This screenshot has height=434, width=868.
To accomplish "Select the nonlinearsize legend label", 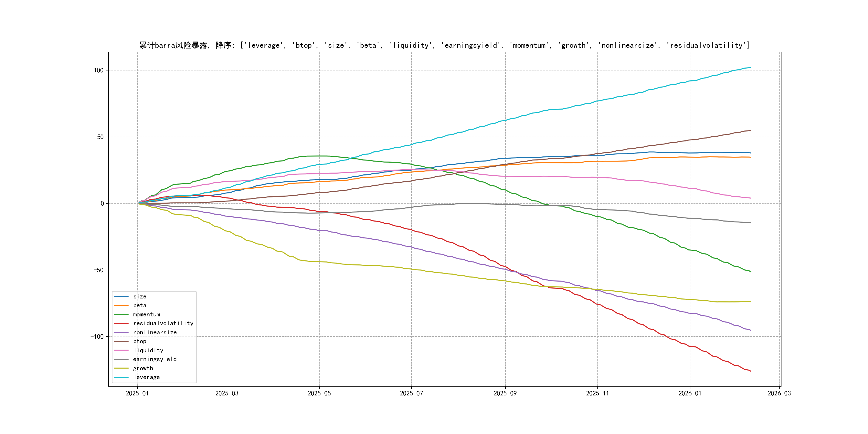I will (x=155, y=332).
